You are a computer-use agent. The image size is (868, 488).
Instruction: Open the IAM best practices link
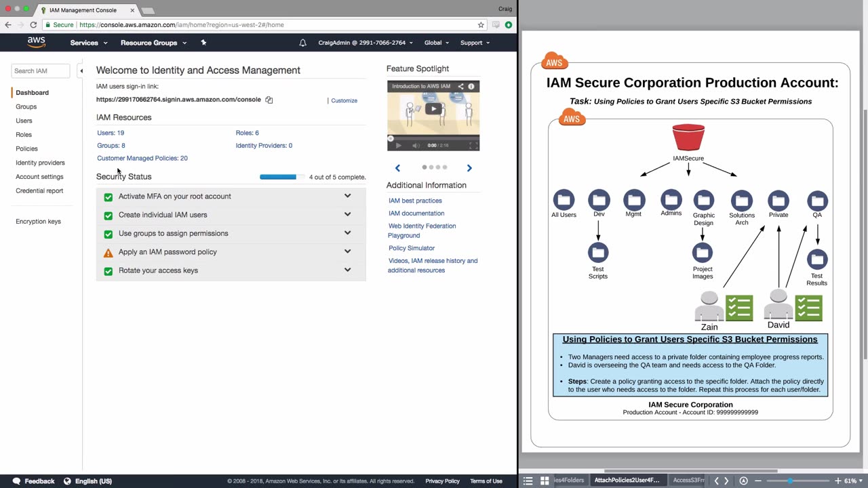click(415, 201)
